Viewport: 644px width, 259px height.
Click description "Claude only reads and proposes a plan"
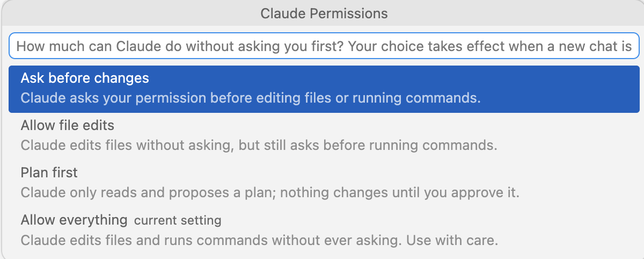point(270,192)
